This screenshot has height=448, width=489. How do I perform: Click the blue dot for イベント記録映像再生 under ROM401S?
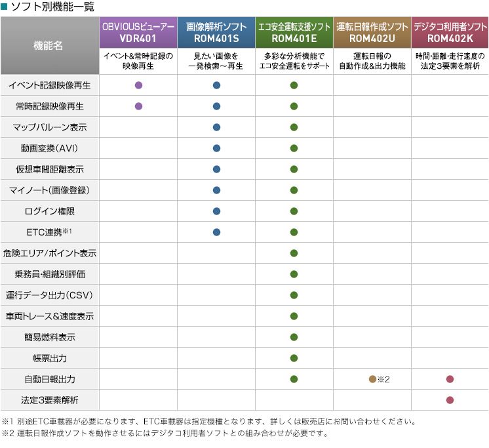216,85
